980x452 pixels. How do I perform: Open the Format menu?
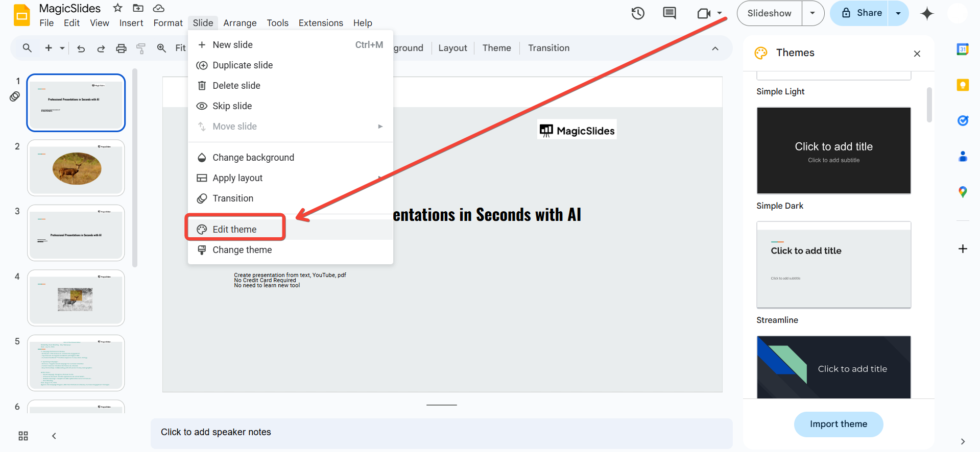(x=168, y=23)
